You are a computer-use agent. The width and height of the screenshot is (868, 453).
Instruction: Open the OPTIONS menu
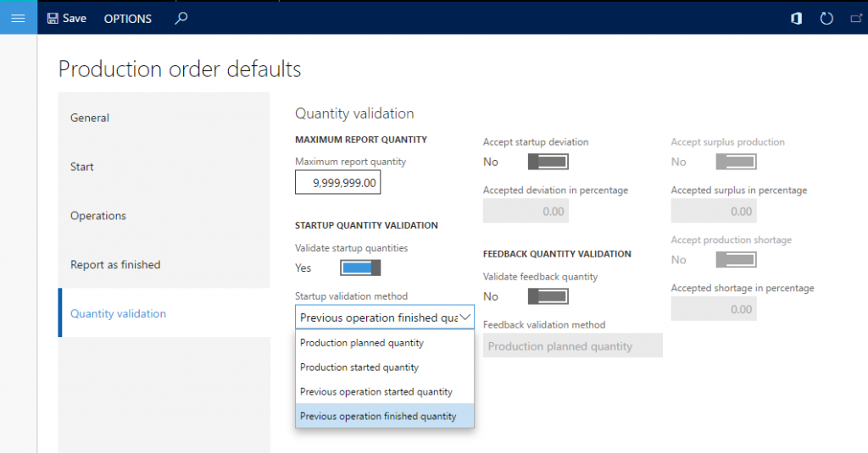127,19
